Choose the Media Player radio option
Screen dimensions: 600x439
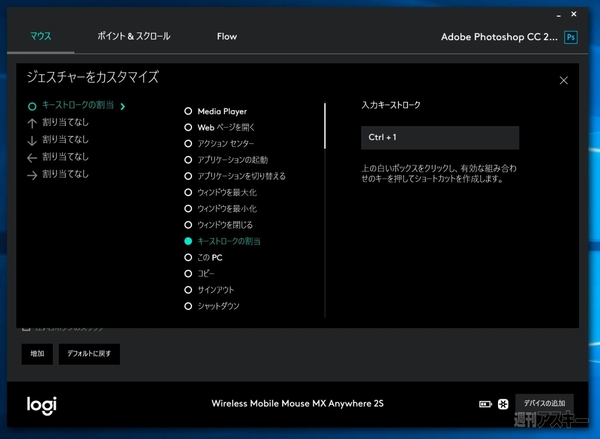[215, 111]
